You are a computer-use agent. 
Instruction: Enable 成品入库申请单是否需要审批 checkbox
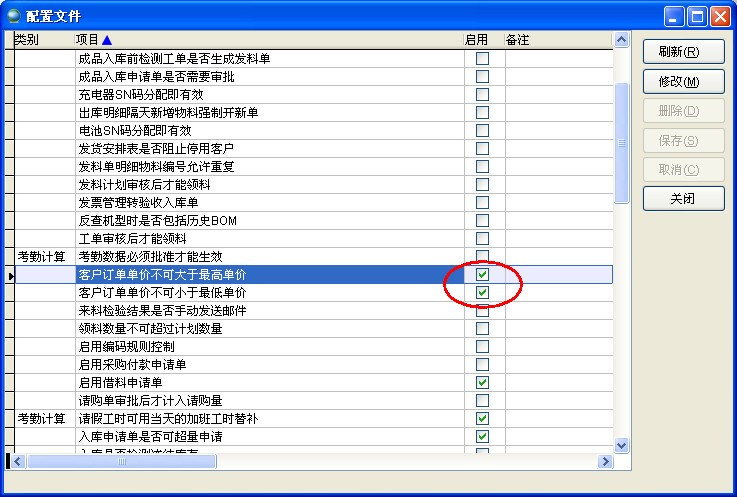pyautogui.click(x=483, y=76)
